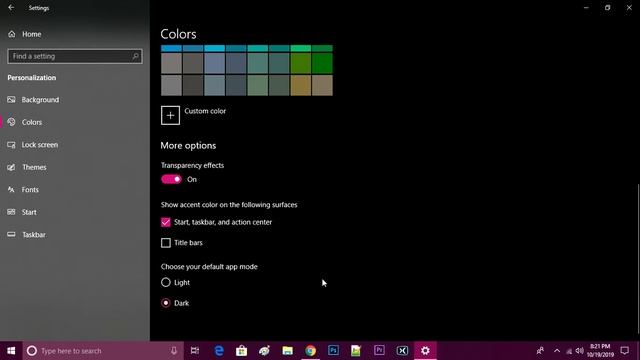Open Task View from taskbar
This screenshot has width=640, height=360.
coord(195,351)
